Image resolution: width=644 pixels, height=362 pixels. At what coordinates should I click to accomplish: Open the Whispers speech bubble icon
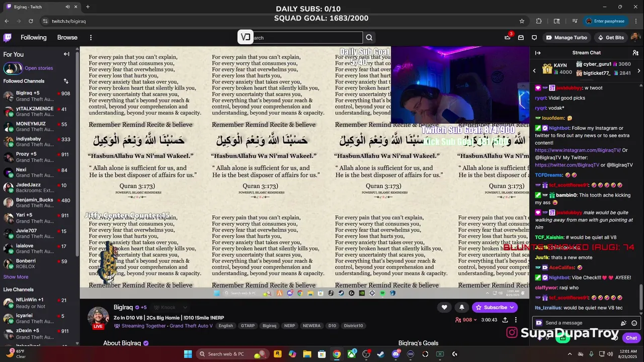(x=534, y=38)
